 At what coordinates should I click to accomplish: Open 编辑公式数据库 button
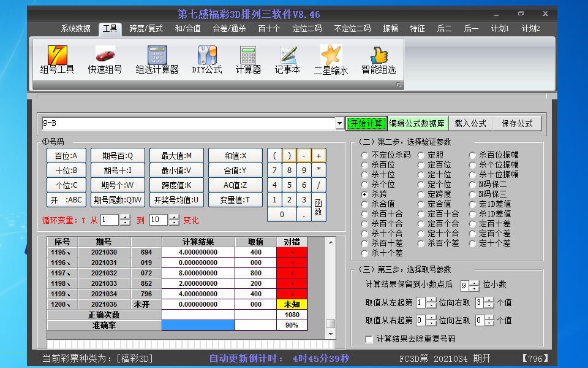pos(417,123)
